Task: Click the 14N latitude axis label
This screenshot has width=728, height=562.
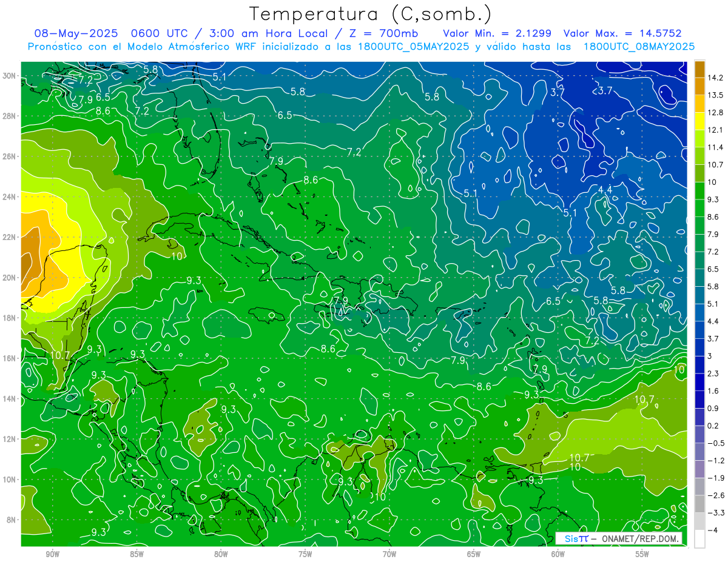Action: point(10,399)
